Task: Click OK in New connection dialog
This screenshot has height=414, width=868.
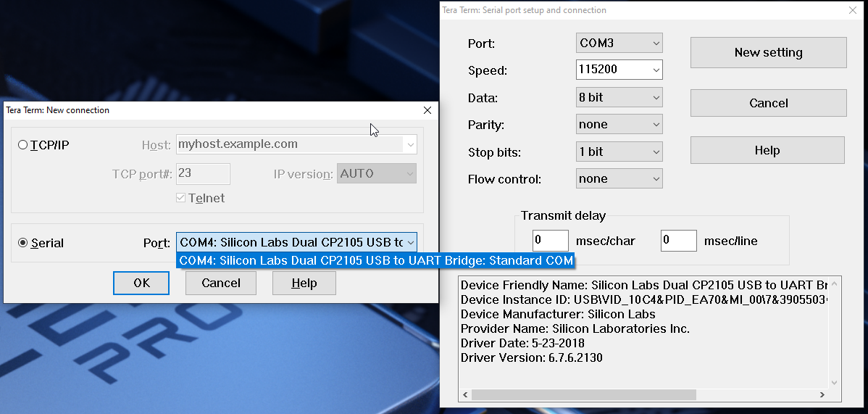Action: click(x=141, y=283)
